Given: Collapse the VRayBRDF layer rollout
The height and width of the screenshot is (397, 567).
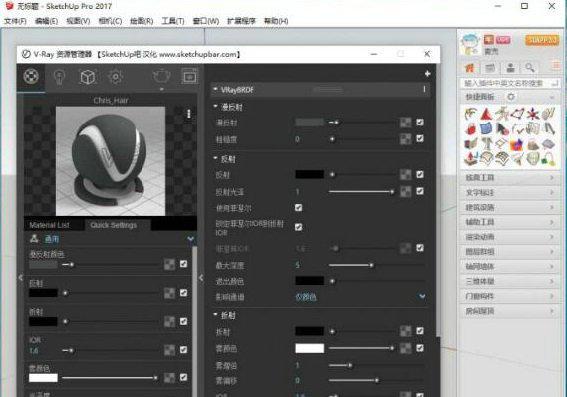Looking at the screenshot, I should coord(216,89).
